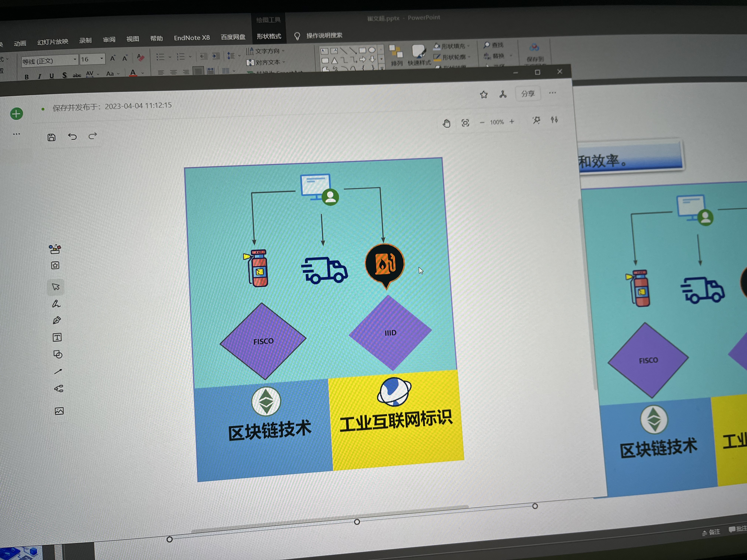
Task: Open the 百度网盘 ribbon tab
Action: [233, 37]
